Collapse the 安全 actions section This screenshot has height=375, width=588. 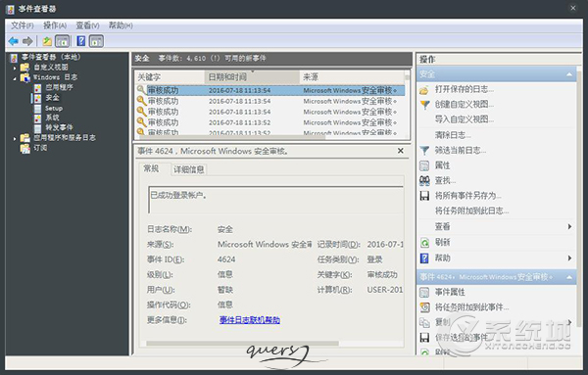click(x=569, y=74)
